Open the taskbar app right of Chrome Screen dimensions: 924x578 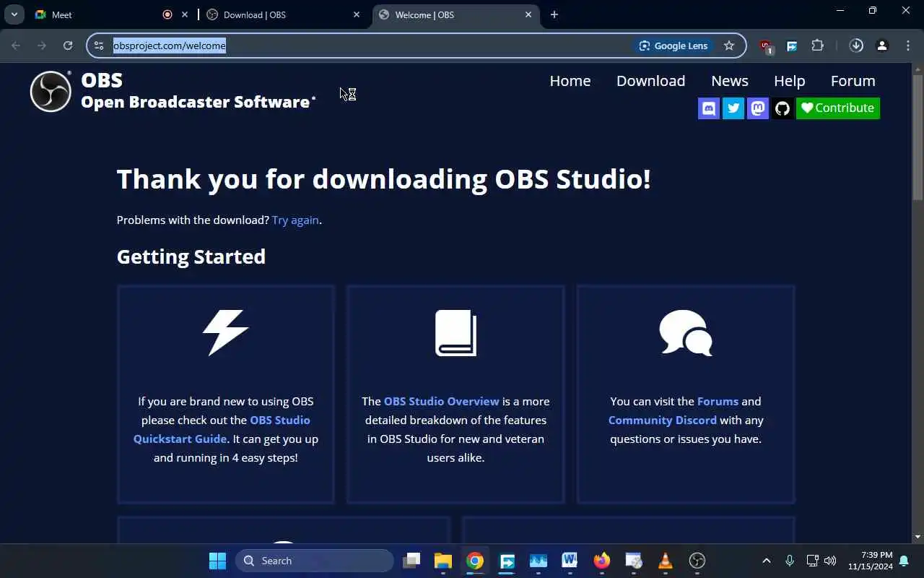[506, 561]
